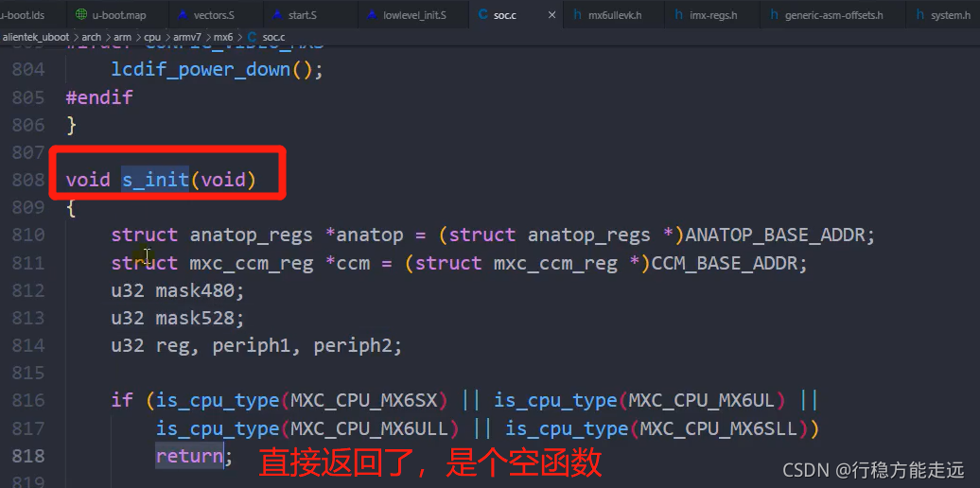Click the soc.c breadcrumb file entry
Viewport: 980px width, 488px height.
273,38
